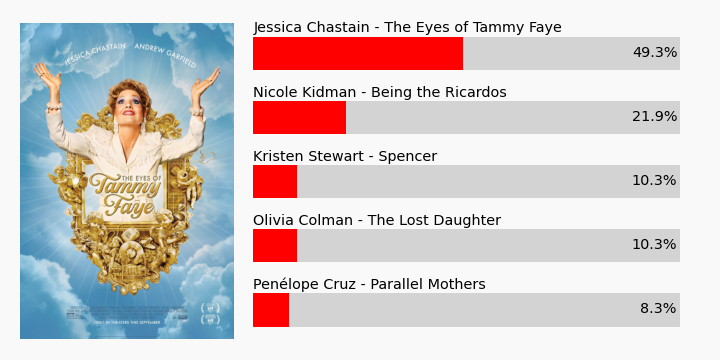Image resolution: width=720 pixels, height=360 pixels.
Task: Select Penélope Cruz - Parallel Mothers label
Action: click(x=369, y=285)
